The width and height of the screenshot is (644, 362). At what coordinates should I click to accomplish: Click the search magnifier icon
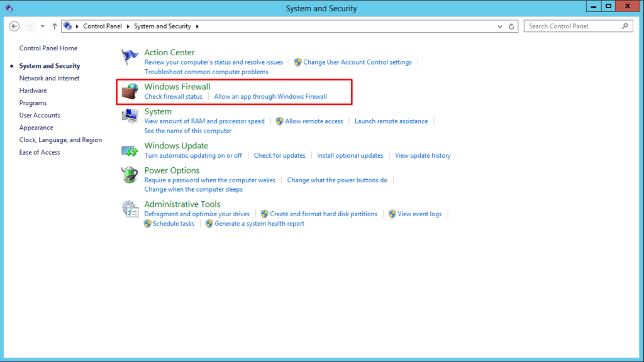[x=625, y=26]
